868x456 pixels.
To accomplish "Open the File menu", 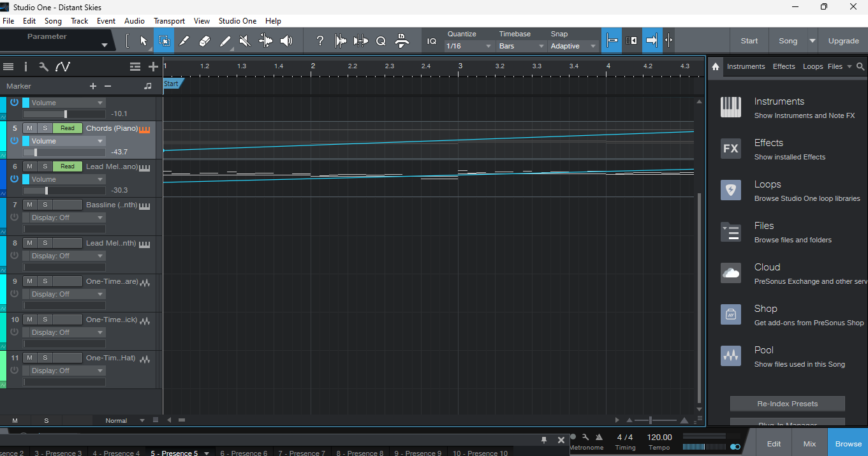I will click(8, 21).
